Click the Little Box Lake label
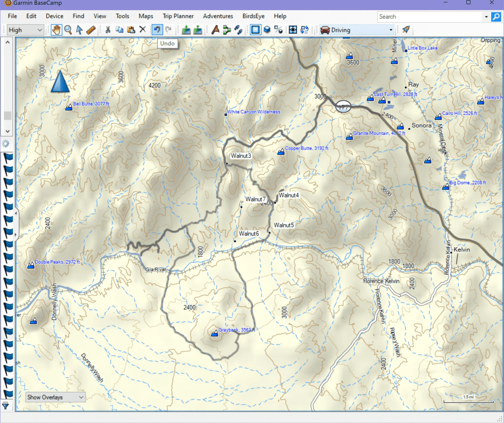This screenshot has height=423, width=504. (x=423, y=48)
